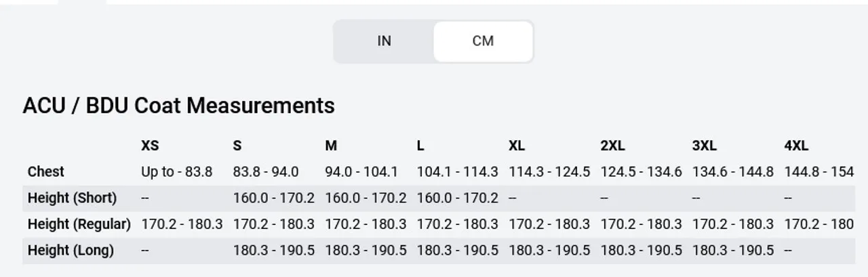Select the 4XL size column header
Viewport: 868px width, 277px height.
(x=796, y=146)
